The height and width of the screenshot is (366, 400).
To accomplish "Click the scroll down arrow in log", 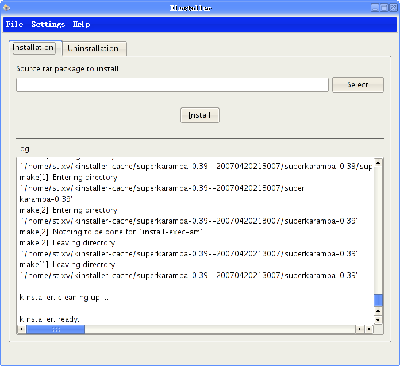I will [x=378, y=320].
